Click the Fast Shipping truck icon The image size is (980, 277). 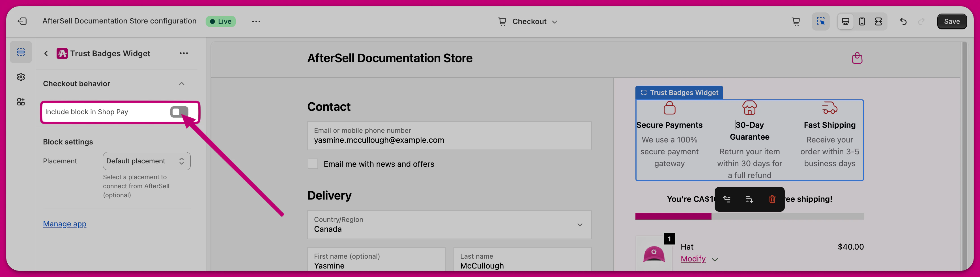click(x=829, y=108)
